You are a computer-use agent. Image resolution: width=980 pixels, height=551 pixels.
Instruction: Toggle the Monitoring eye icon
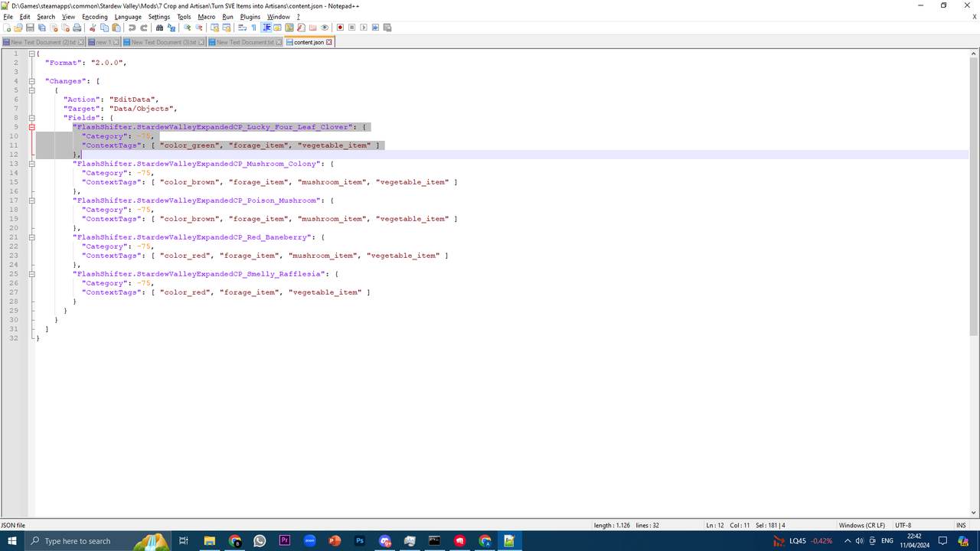[x=325, y=28]
